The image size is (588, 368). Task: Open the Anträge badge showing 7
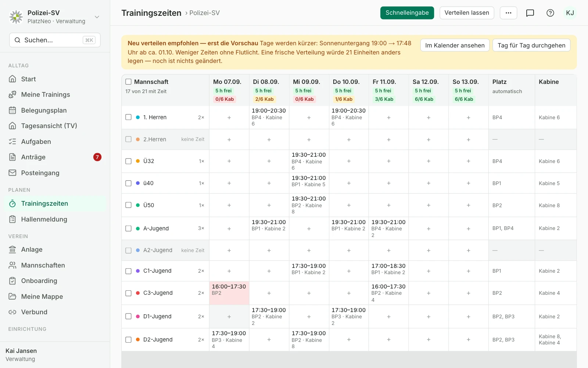(x=97, y=157)
